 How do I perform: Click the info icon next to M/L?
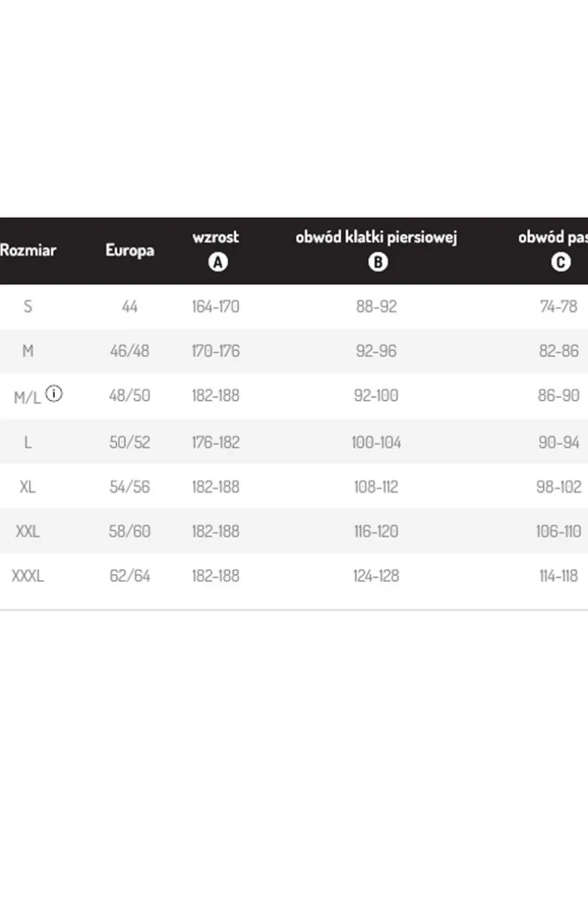coord(54,393)
